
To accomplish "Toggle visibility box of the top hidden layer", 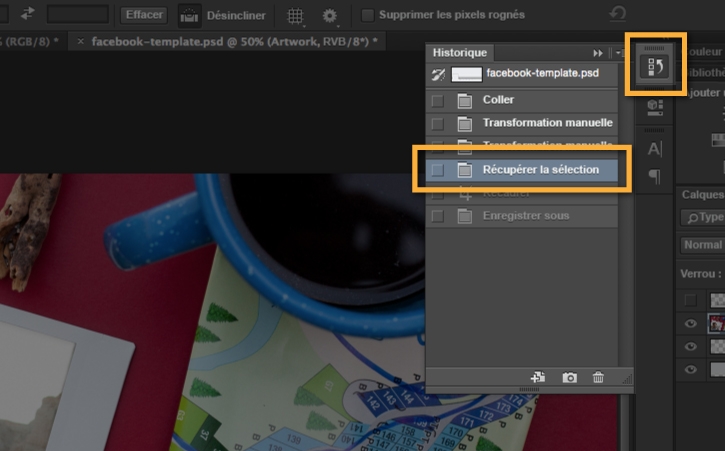I will coord(690,300).
